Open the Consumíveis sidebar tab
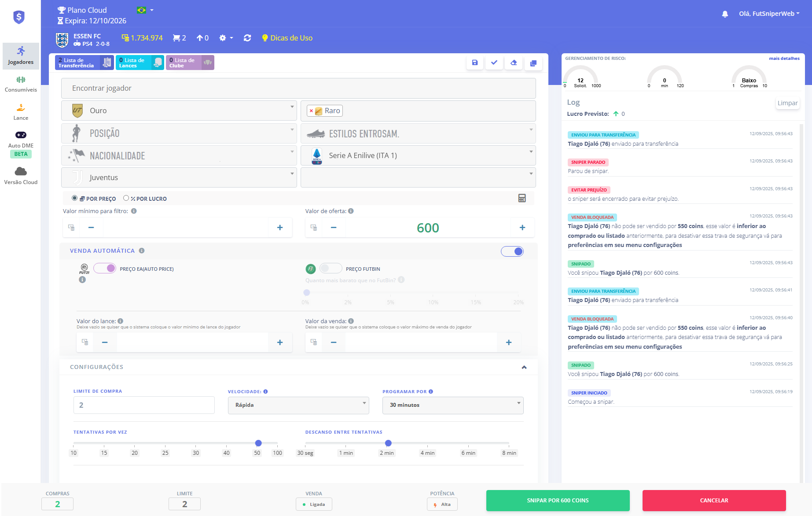This screenshot has width=812, height=516. [21, 84]
